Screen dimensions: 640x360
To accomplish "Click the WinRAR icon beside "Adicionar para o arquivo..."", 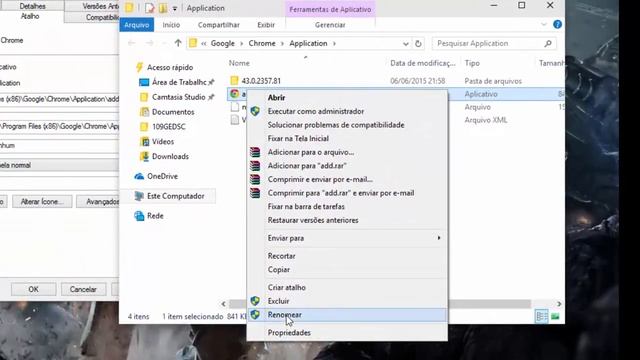I will click(x=255, y=152).
